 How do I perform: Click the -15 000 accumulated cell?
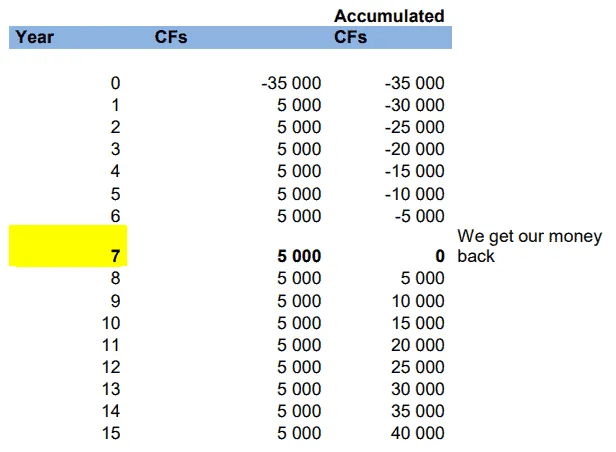click(414, 171)
